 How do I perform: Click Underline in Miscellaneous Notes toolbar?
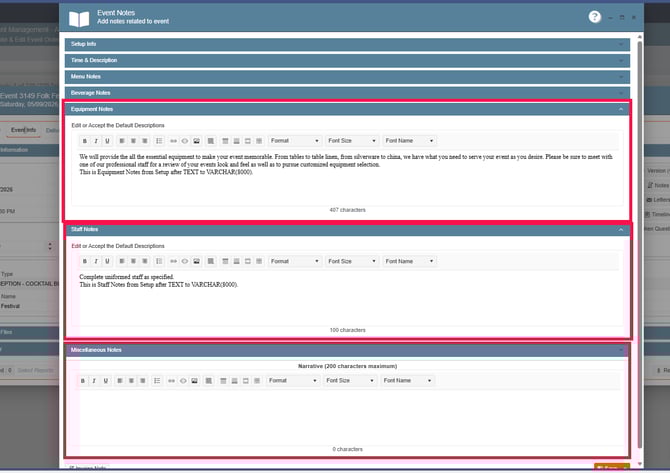click(x=107, y=381)
